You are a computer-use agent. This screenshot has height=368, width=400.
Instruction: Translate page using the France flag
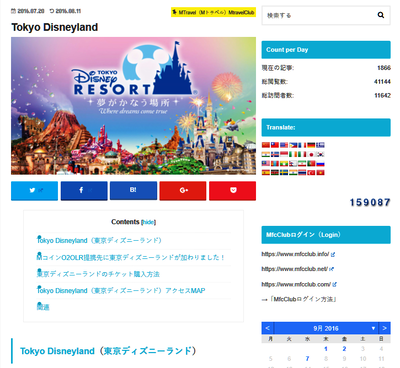click(302, 145)
